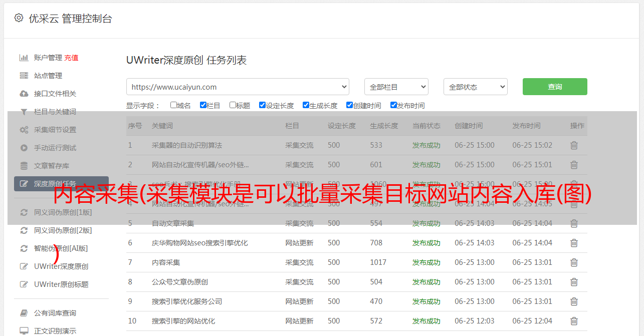This screenshot has width=644, height=336.
Task: Click the 公有词库查询 book icon
Action: 24,313
